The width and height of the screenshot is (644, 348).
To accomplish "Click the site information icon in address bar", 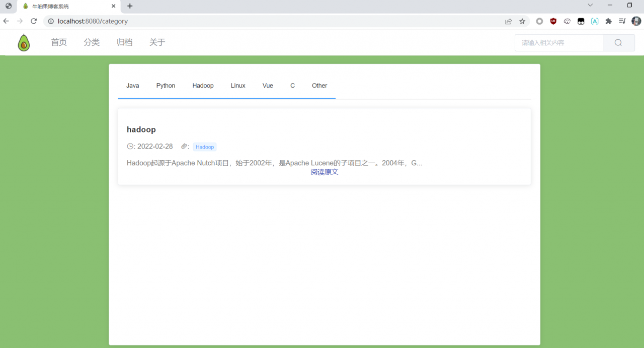I will coord(50,21).
